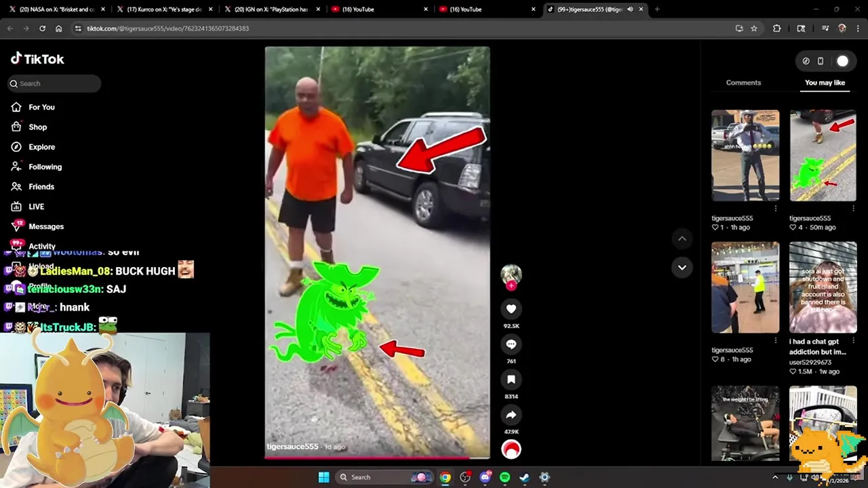868x488 pixels.
Task: Click the coin icon in the top-right pill
Action: click(806, 61)
